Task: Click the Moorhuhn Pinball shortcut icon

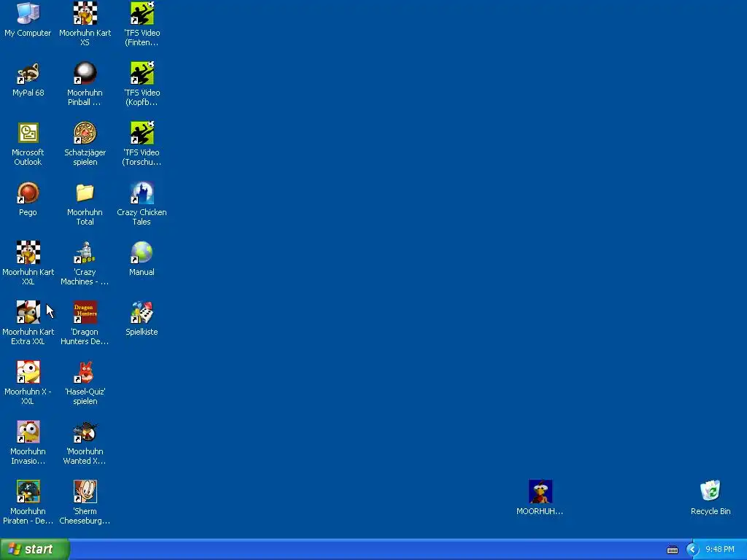Action: coord(85,74)
